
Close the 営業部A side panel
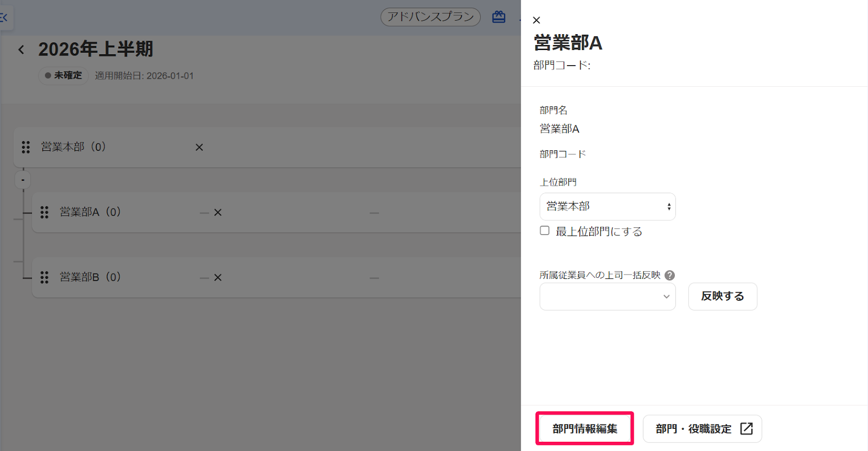537,20
